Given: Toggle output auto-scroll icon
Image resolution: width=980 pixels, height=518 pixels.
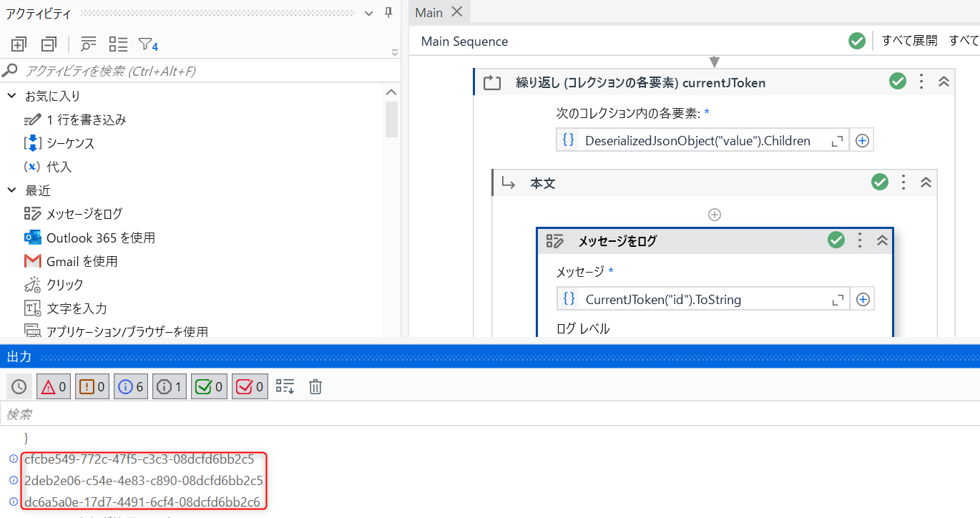Looking at the screenshot, I should (x=285, y=387).
